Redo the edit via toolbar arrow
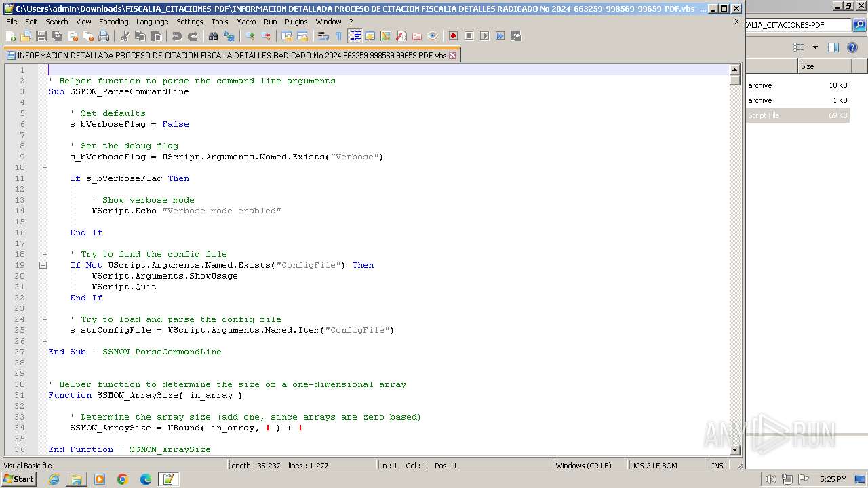The height and width of the screenshot is (488, 868). 193,36
